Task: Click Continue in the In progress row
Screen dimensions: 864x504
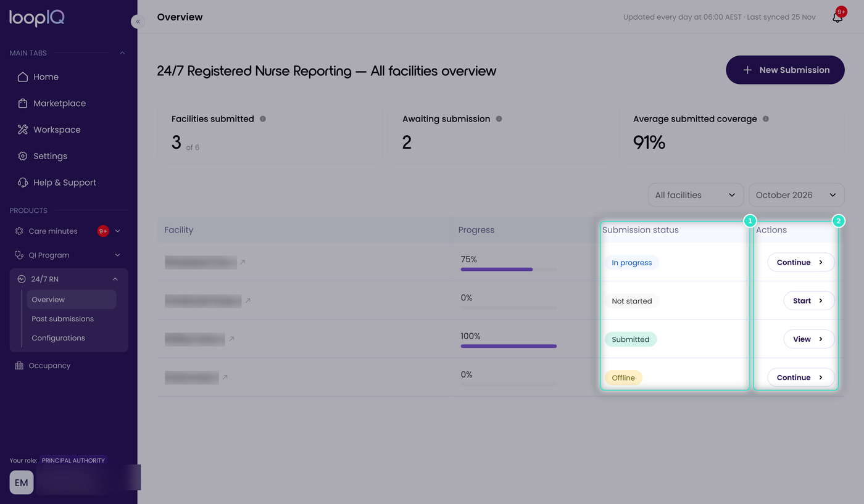Action: pos(800,262)
